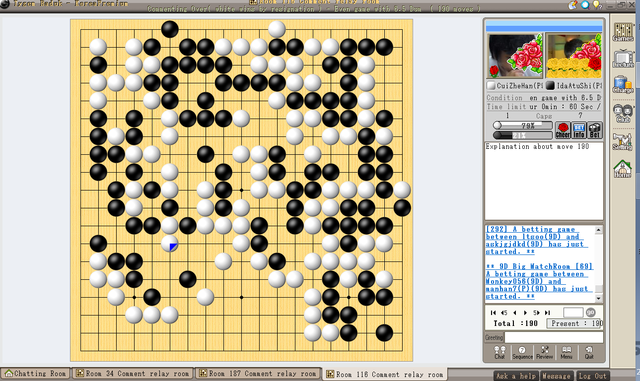
Task: Click white player CuiZheHan's avatar photo
Action: pyautogui.click(x=515, y=56)
